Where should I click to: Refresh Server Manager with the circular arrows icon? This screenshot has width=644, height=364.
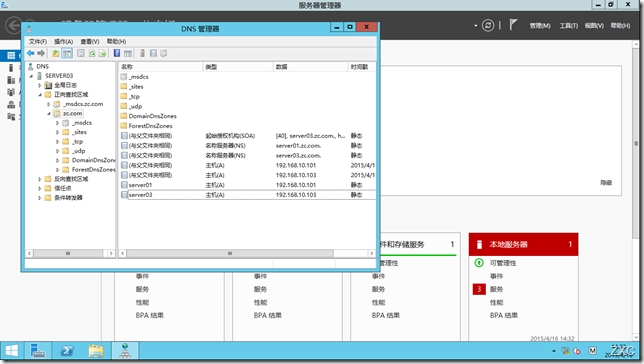(488, 25)
